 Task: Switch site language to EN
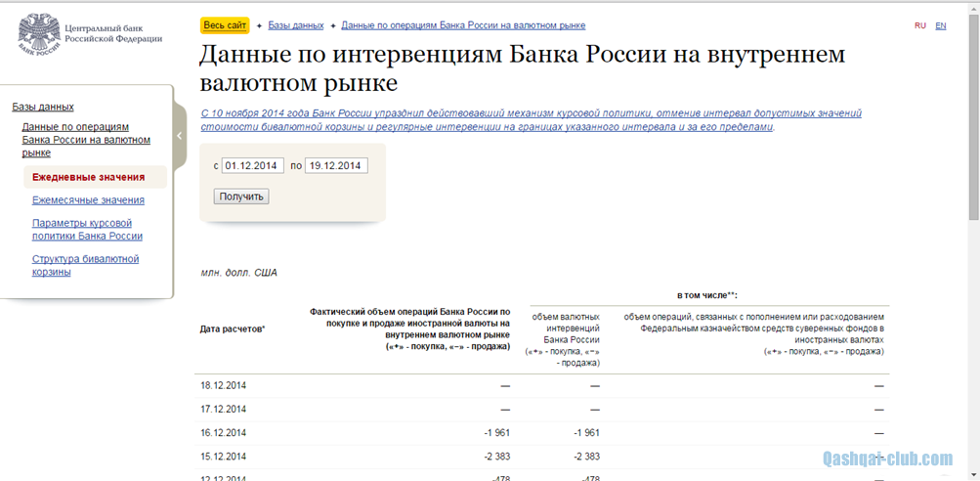coord(941,25)
